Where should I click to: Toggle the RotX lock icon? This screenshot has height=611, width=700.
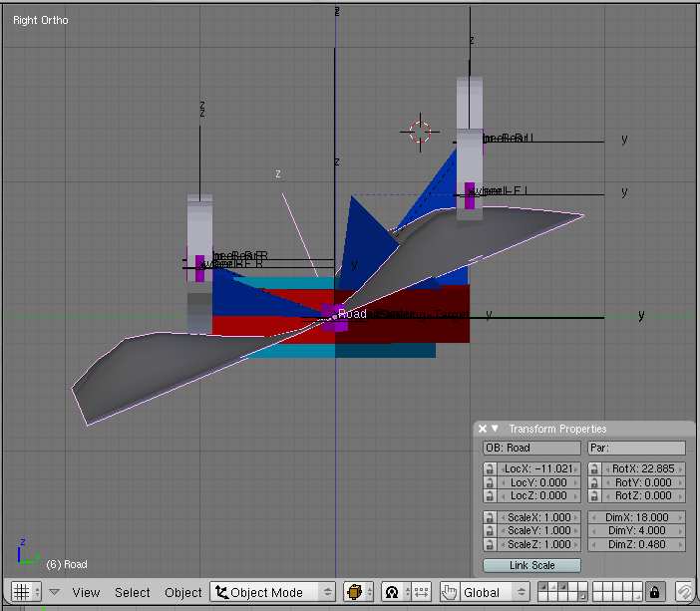click(x=594, y=468)
